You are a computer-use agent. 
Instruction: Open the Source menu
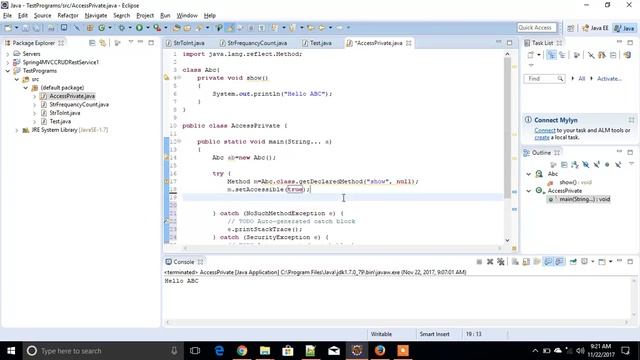tap(42, 16)
